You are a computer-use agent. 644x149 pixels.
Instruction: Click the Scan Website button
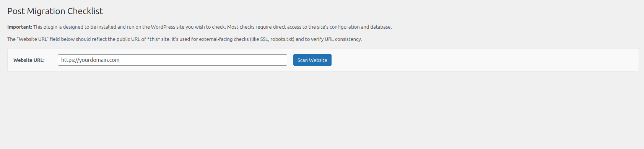312,60
